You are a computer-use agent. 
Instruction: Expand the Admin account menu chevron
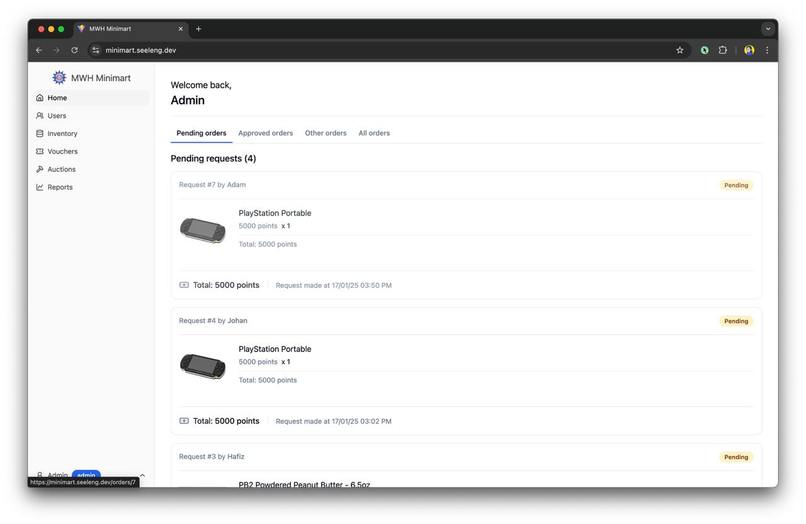coord(142,475)
